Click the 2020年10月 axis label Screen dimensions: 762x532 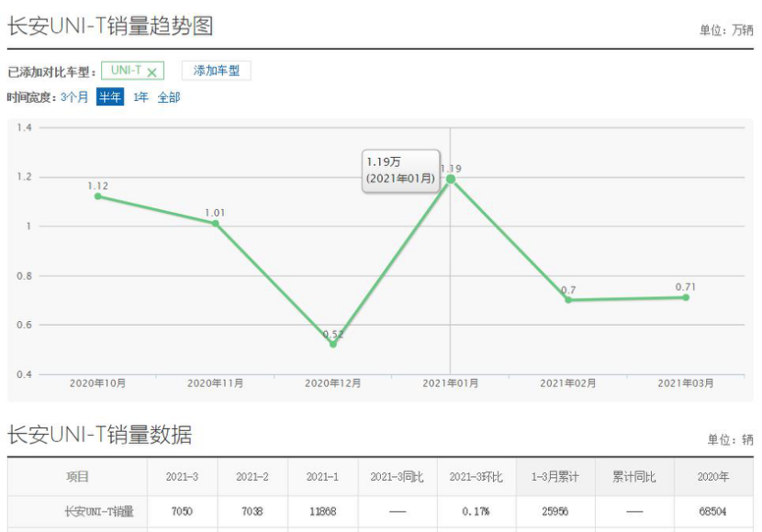pos(97,383)
